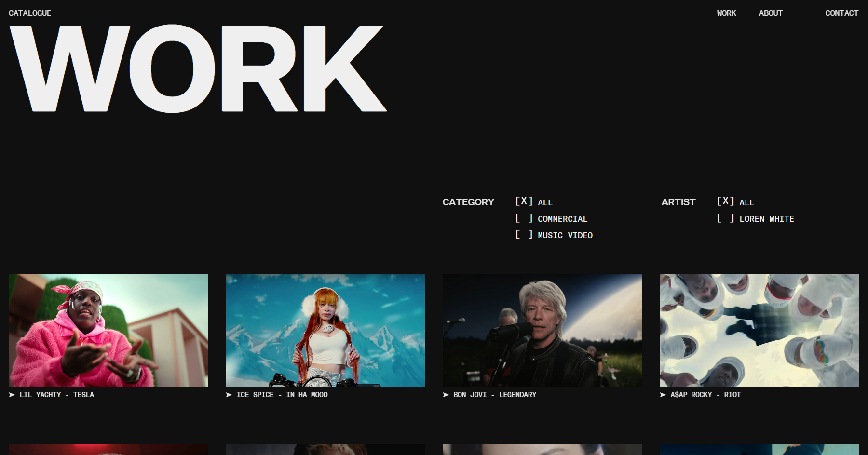Open the Ice Spice In Ha Mood thumbnail
This screenshot has height=455, width=868.
[325, 331]
